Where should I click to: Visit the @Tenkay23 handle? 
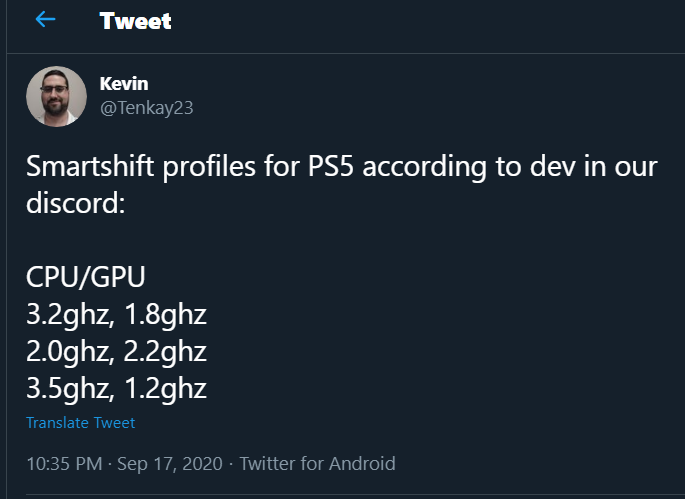146,107
